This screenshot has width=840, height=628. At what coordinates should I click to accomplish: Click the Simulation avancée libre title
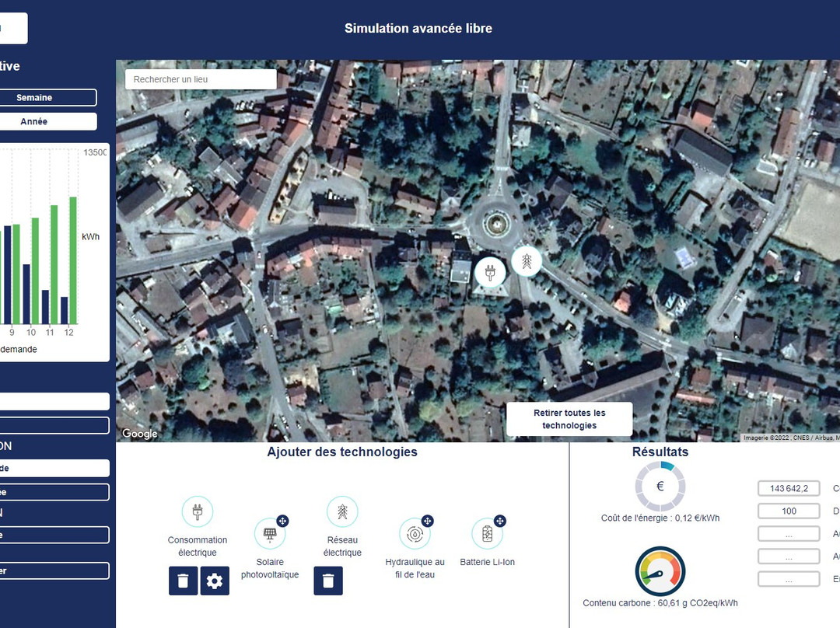[418, 29]
